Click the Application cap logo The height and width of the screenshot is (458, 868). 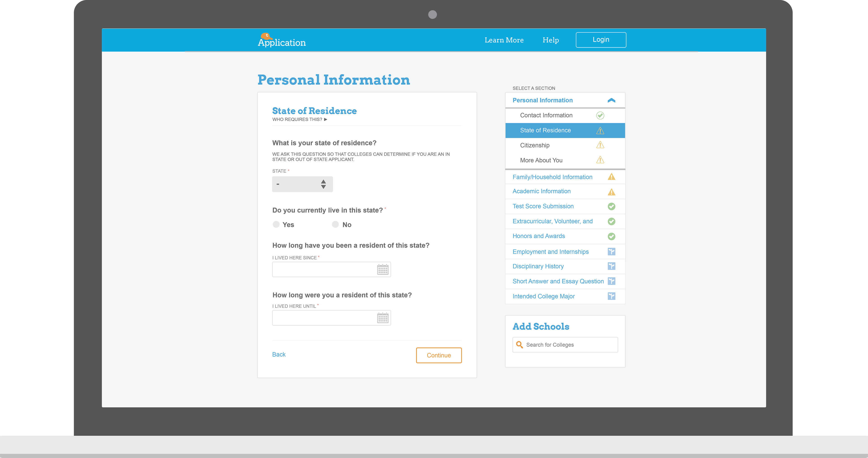pos(282,40)
